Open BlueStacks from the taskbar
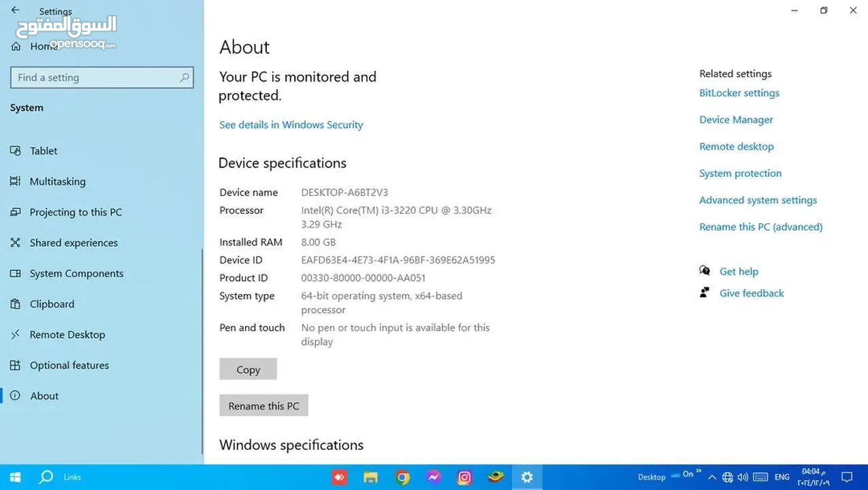 [496, 476]
